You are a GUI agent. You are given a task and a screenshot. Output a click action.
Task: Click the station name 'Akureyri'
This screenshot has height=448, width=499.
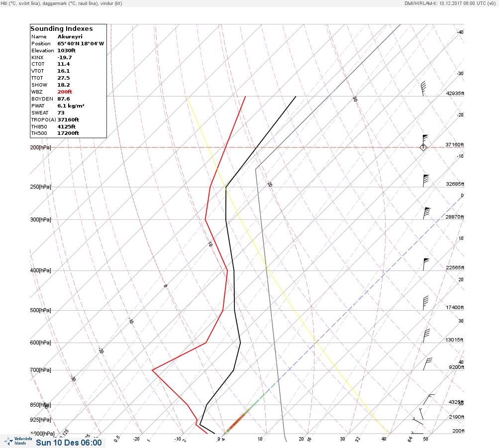pyautogui.click(x=70, y=37)
